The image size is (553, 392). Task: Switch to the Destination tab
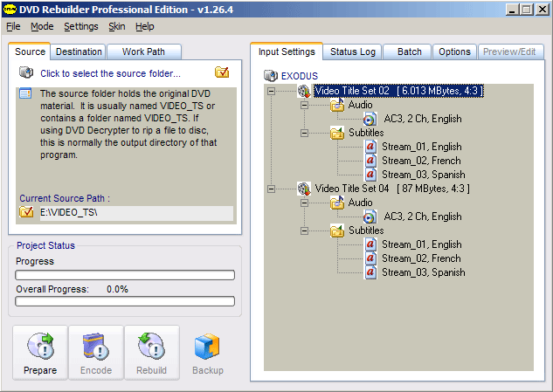tap(79, 52)
